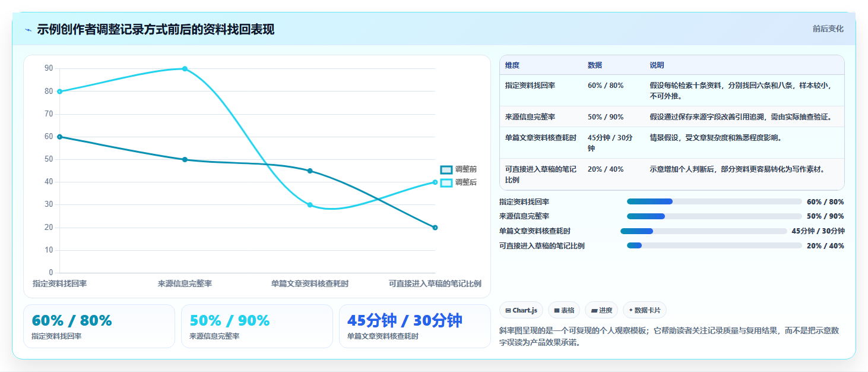Screen dimensions: 868x372
Task: Click the 50% / 90% stat card
Action: [257, 326]
